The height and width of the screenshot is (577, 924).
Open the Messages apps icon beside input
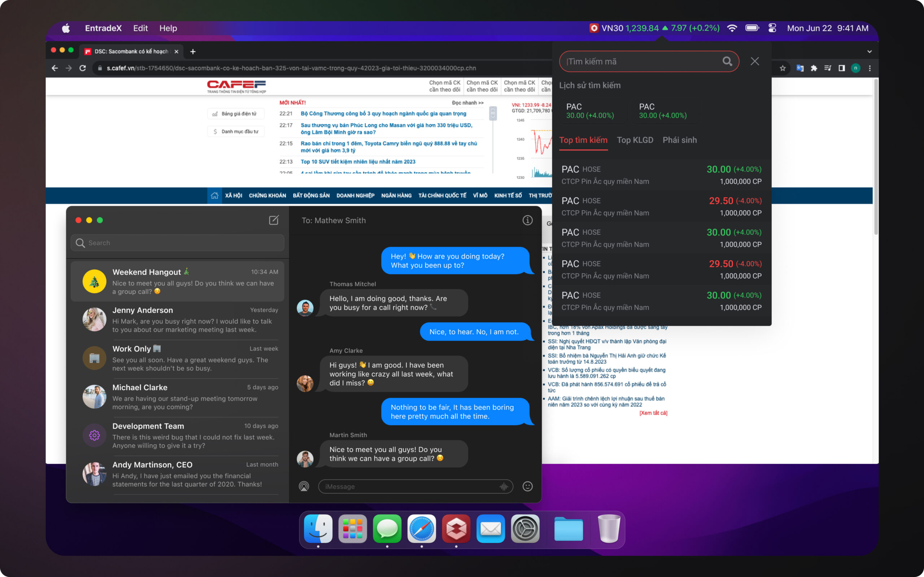304,486
